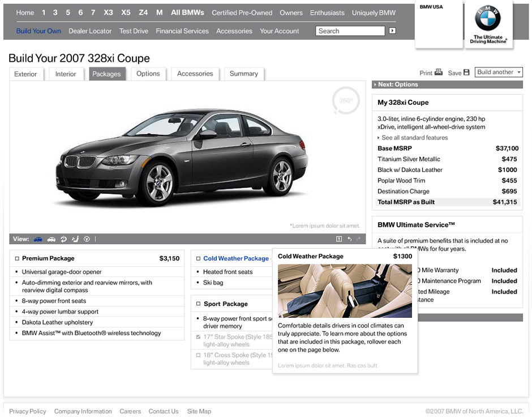Open the Accessories tab

tap(195, 74)
